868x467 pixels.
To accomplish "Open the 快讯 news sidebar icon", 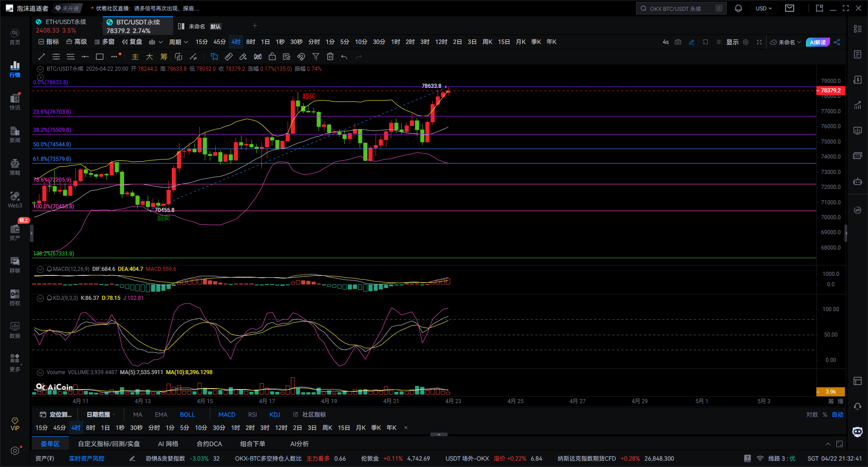I will (x=15, y=102).
